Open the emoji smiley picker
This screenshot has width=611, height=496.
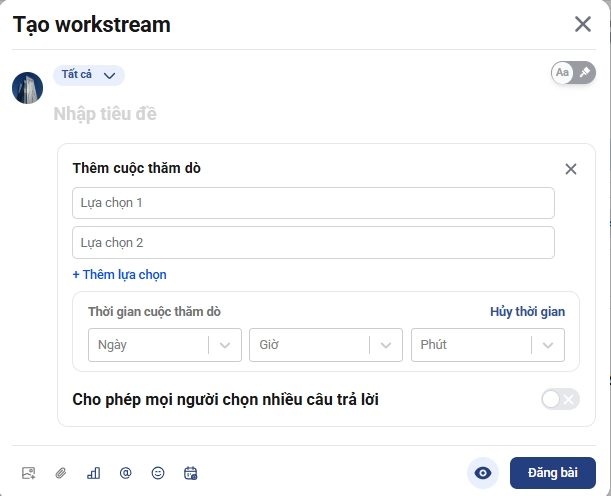[x=157, y=473]
